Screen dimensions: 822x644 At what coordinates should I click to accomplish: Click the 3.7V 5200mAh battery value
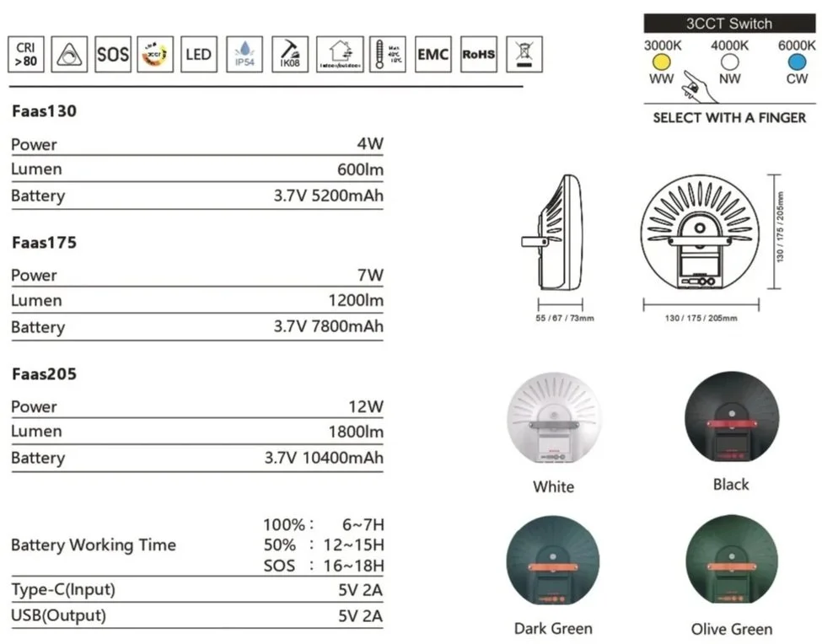pos(329,196)
